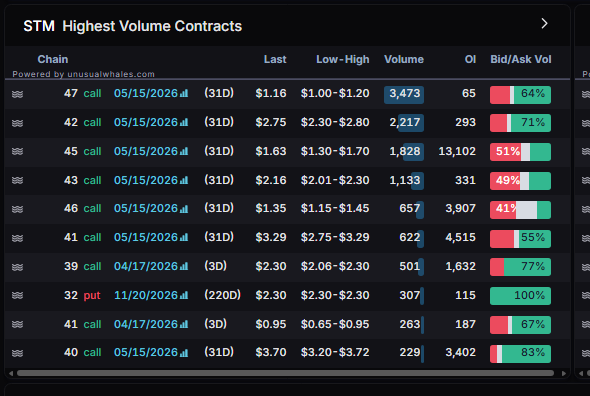The width and height of the screenshot is (590, 396).
Task: Click the $0.65-$0.95 low-high range
Action: (335, 324)
